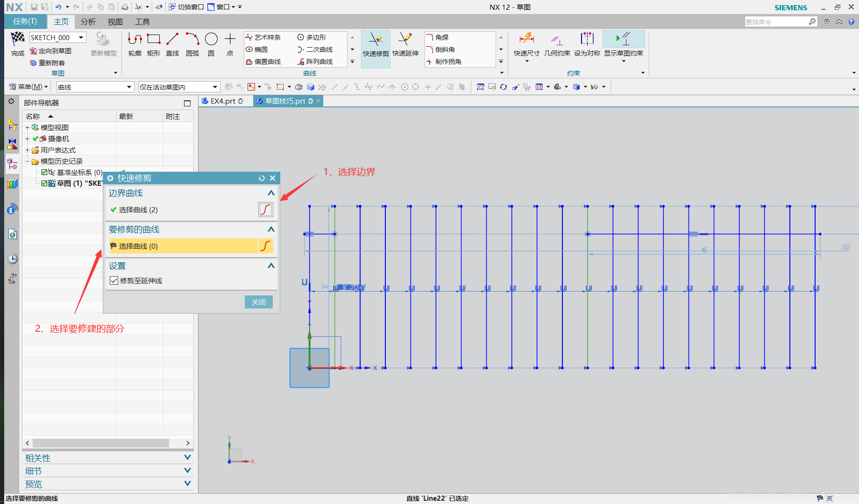
Task: Choose Fillet (角焊) tool
Action: pos(438,37)
